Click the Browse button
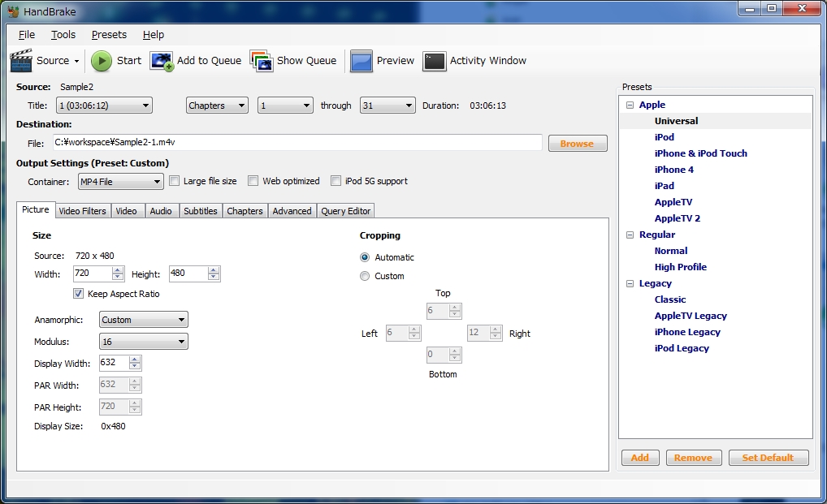827x504 pixels. 578,144
